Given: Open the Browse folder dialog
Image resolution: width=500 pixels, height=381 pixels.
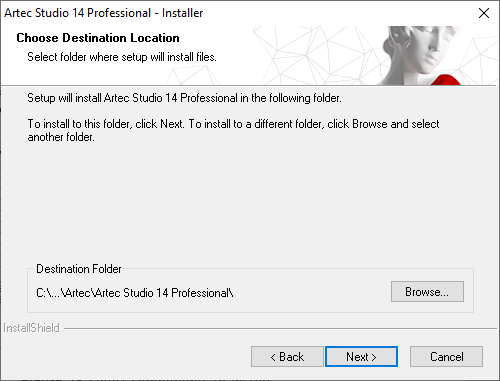Looking at the screenshot, I should pos(427,292).
